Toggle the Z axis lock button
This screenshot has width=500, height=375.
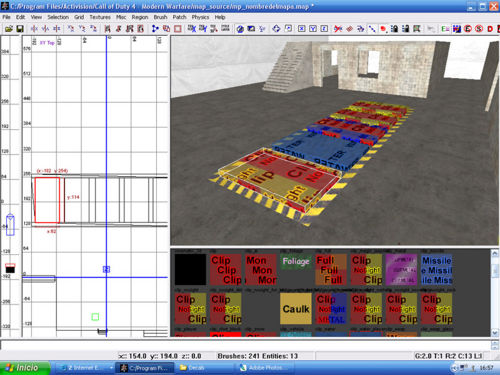[324, 29]
